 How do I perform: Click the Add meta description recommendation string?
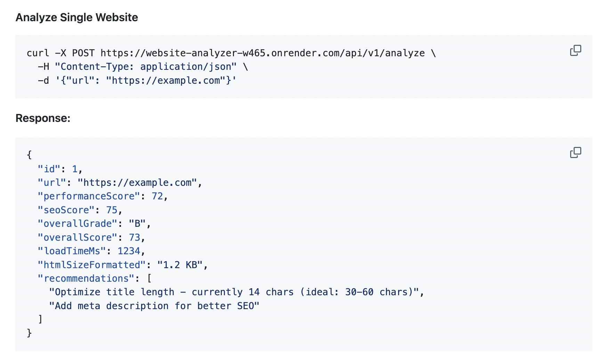pyautogui.click(x=154, y=306)
